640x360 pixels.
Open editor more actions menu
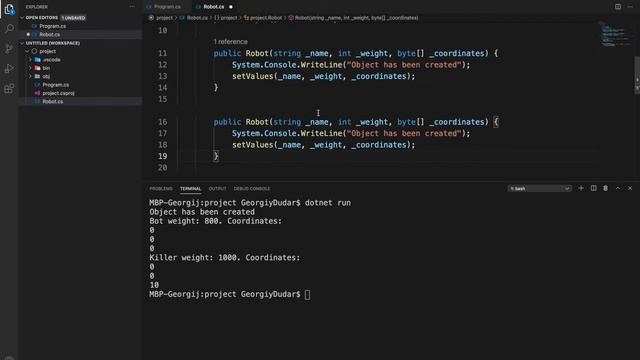[630, 7]
